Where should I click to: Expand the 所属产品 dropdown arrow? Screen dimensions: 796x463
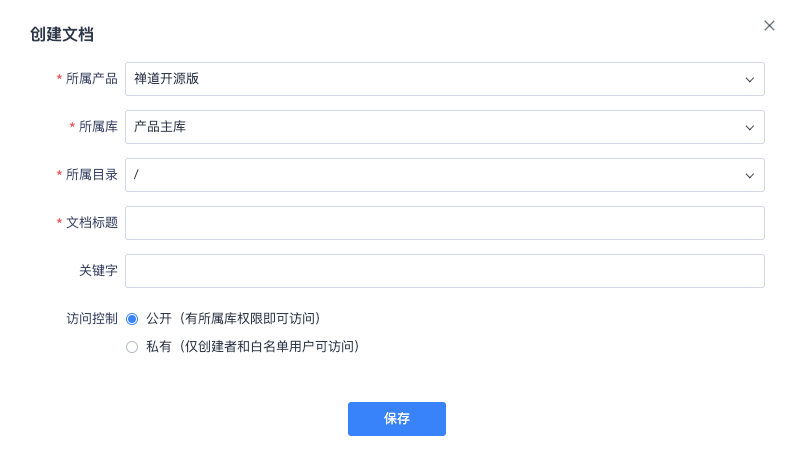coord(749,80)
